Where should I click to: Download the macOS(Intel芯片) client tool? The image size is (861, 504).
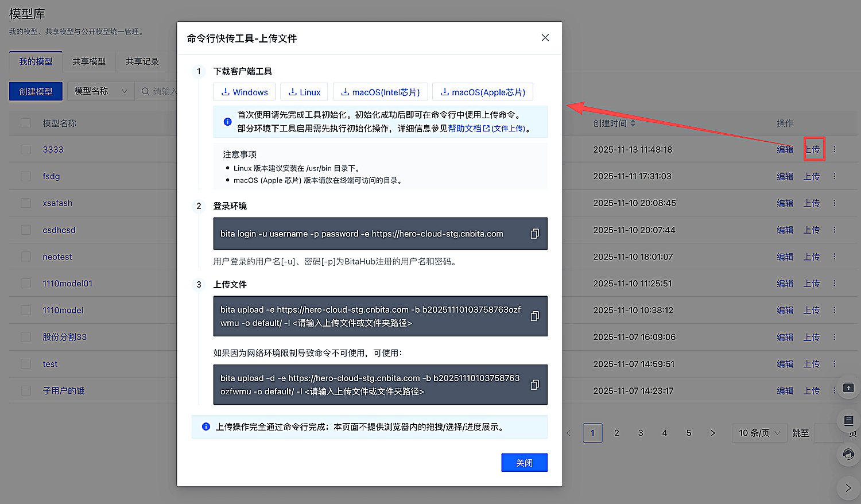pos(381,92)
